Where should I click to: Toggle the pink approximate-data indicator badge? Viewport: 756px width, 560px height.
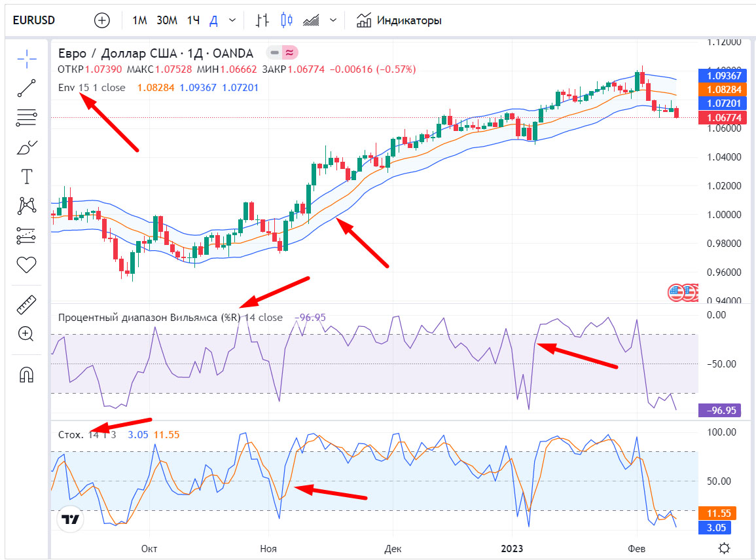point(290,52)
